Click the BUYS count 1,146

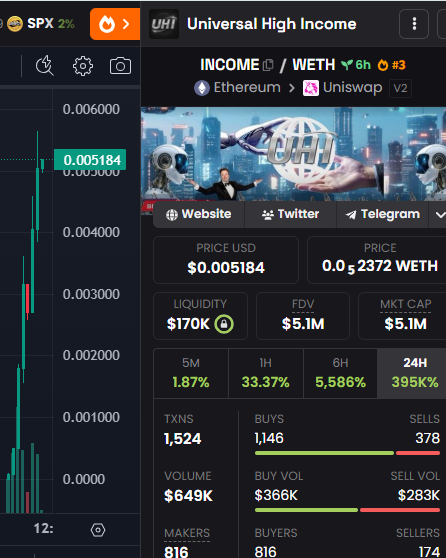[269, 438]
